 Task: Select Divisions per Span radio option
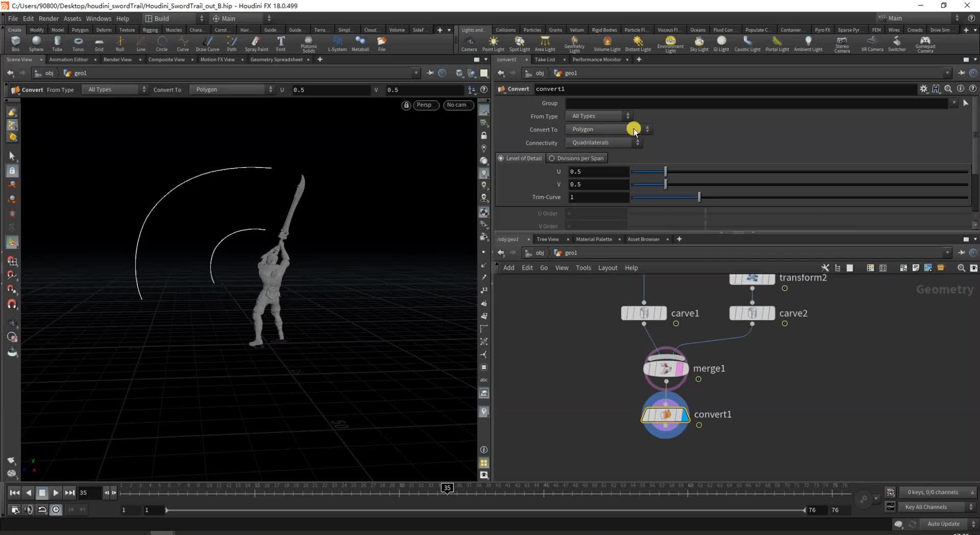click(576, 158)
